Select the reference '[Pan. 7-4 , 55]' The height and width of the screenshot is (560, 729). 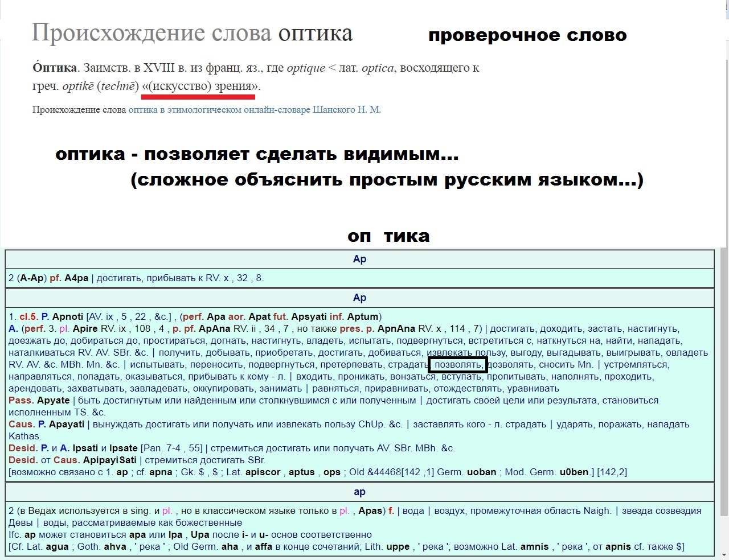(171, 448)
